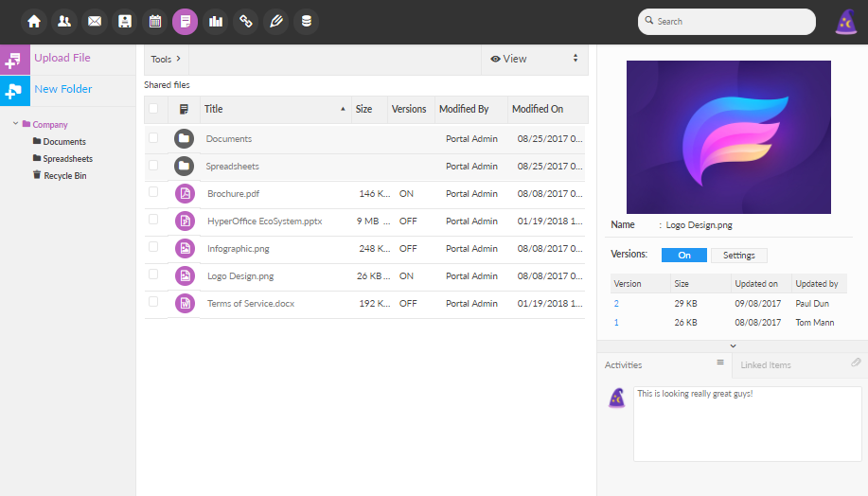Screen dimensions: 868x496
Task: Click the Documents folder row icon
Action: (x=185, y=138)
